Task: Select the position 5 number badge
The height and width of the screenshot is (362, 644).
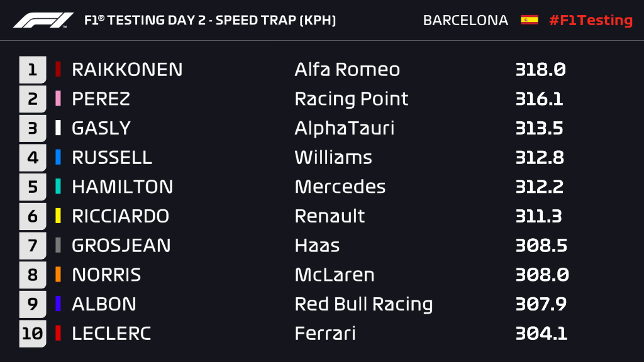Action: tap(33, 187)
